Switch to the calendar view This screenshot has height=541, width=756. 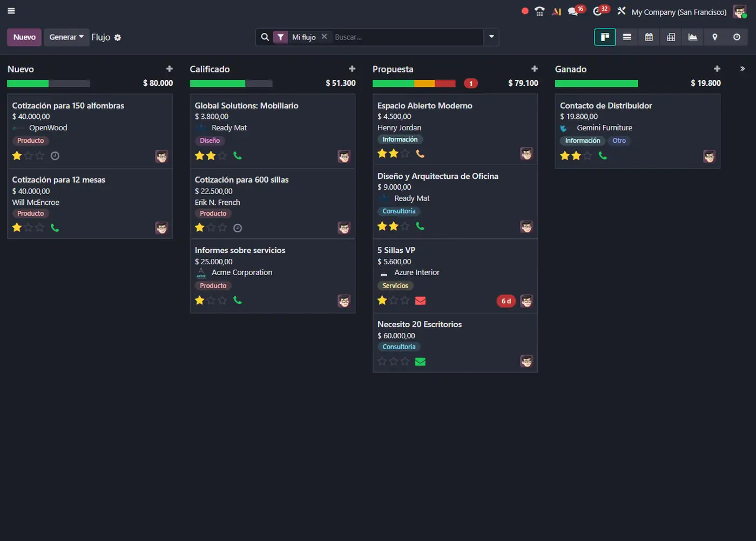(649, 37)
